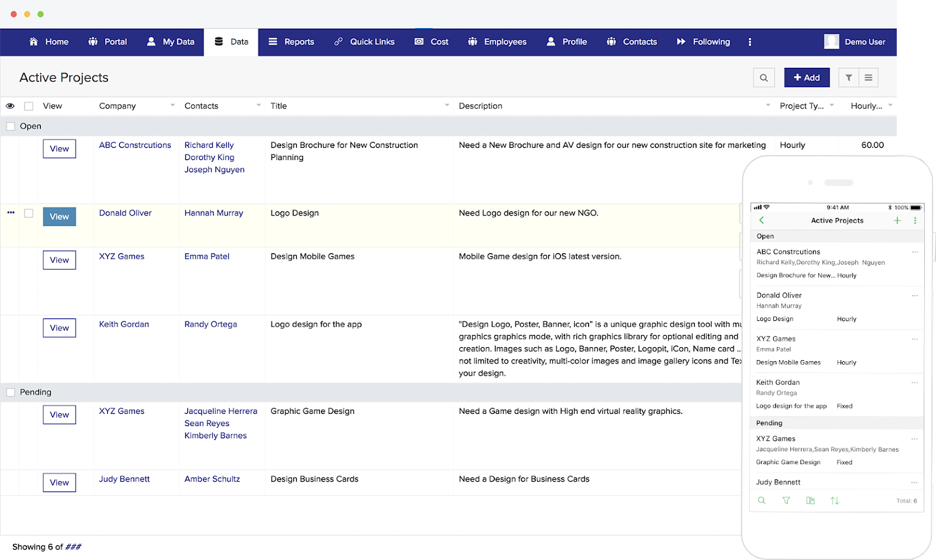
Task: Click the Graphic Game Design title cell
Action: [312, 411]
